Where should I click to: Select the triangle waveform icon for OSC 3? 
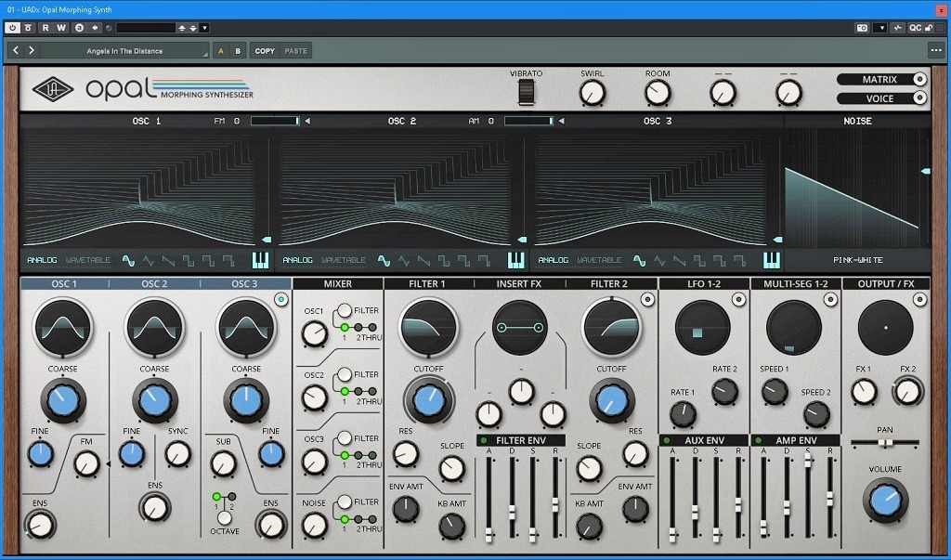[x=660, y=261]
